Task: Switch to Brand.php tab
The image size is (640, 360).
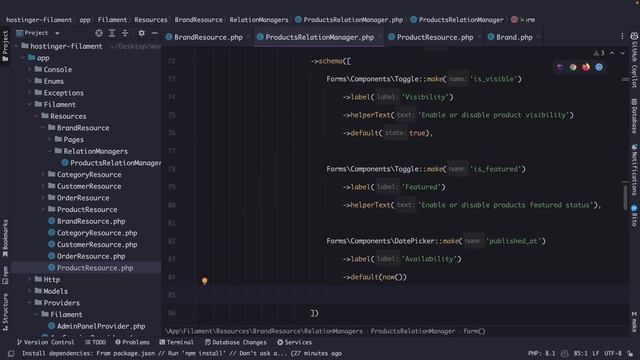Action: (x=510, y=37)
